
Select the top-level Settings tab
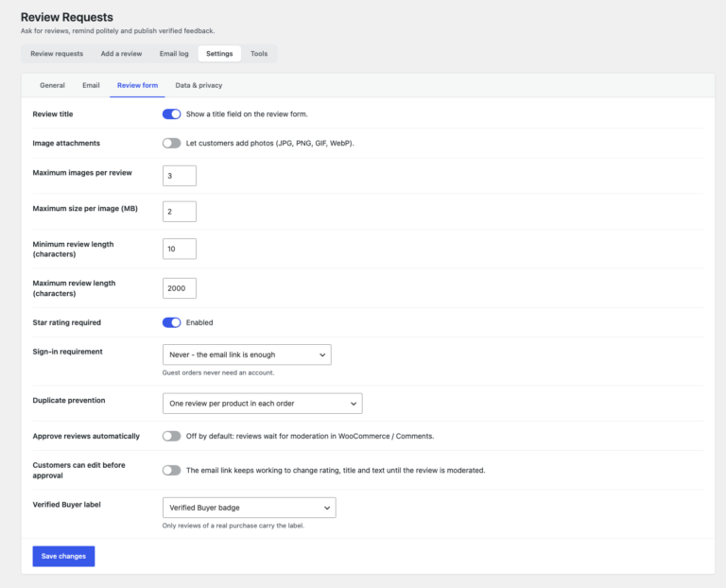219,54
